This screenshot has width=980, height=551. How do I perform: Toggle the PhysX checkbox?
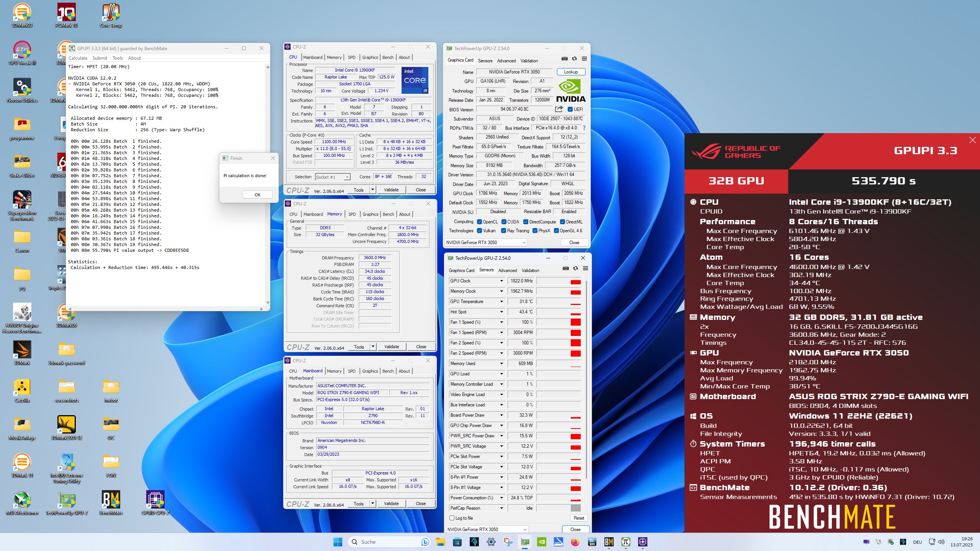click(535, 231)
